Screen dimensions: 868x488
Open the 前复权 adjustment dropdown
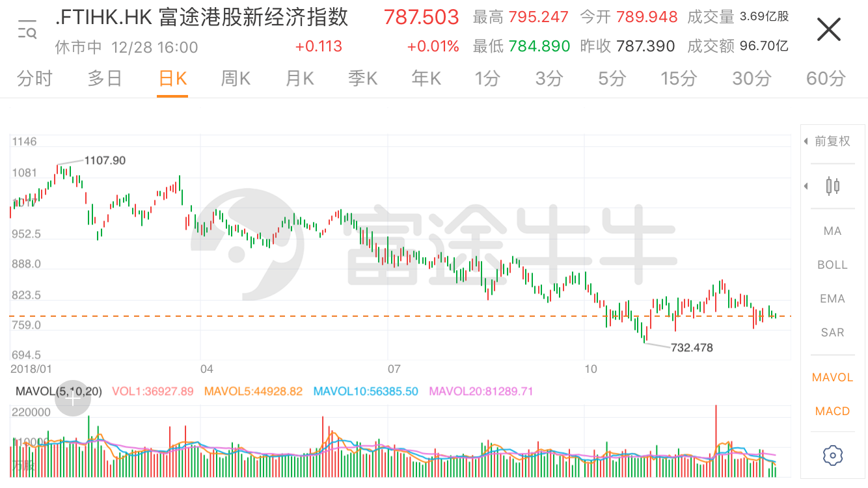pos(828,141)
